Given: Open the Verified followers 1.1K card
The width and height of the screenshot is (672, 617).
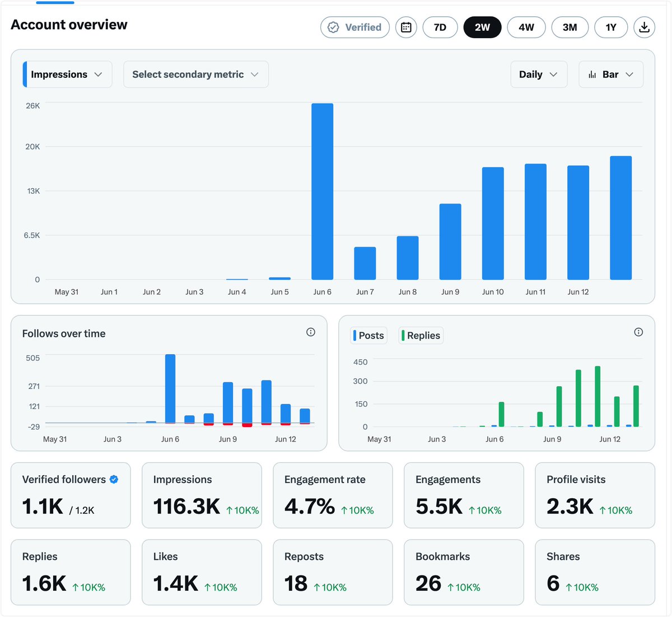Looking at the screenshot, I should (x=71, y=495).
